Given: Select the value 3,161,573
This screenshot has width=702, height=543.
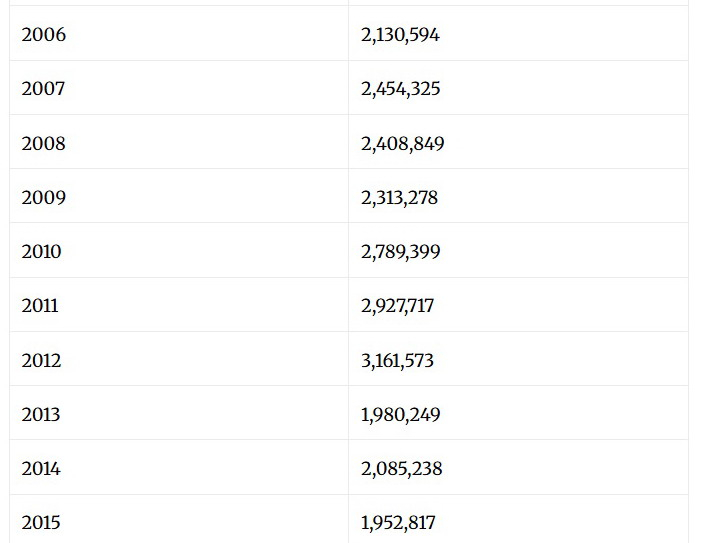Looking at the screenshot, I should pos(397,361).
